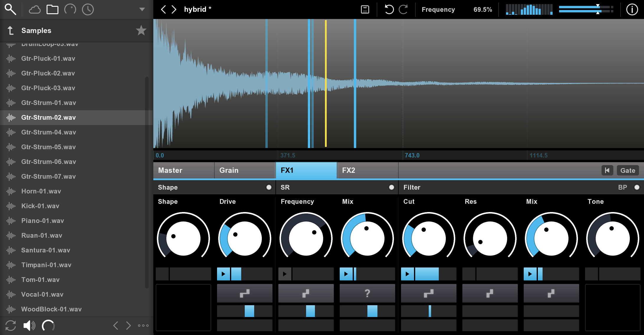Click the return-to-start transport icon
This screenshot has width=644, height=335.
coord(607,170)
